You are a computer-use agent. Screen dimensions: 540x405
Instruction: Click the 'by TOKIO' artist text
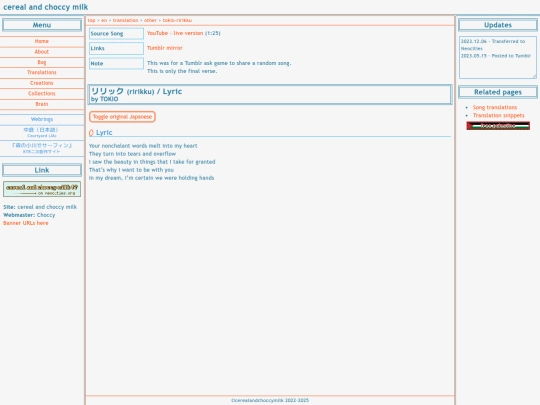click(105, 99)
